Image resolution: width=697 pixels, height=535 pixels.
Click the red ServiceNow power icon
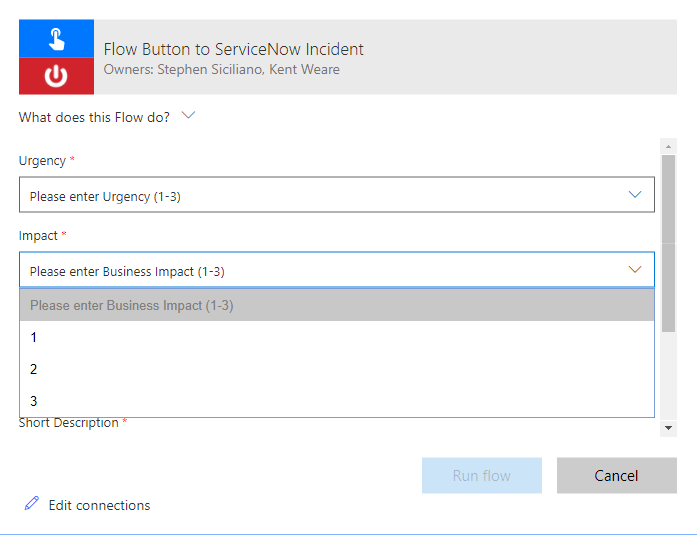click(56, 76)
